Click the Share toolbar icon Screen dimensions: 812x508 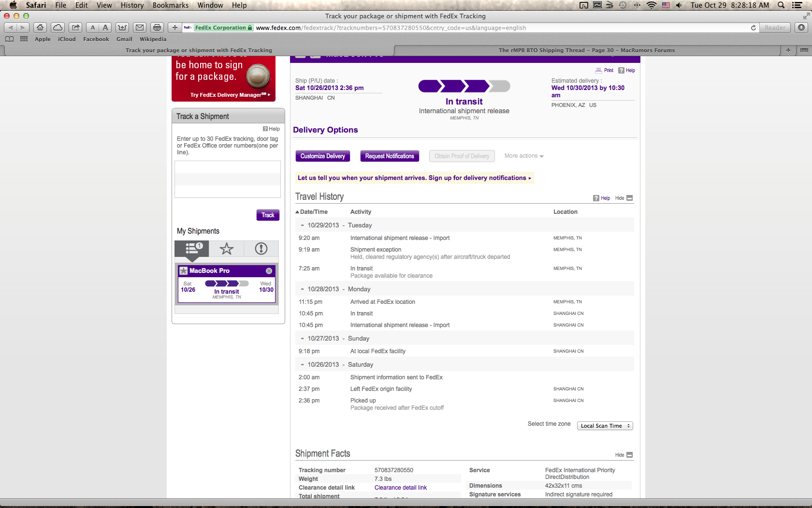[75, 28]
